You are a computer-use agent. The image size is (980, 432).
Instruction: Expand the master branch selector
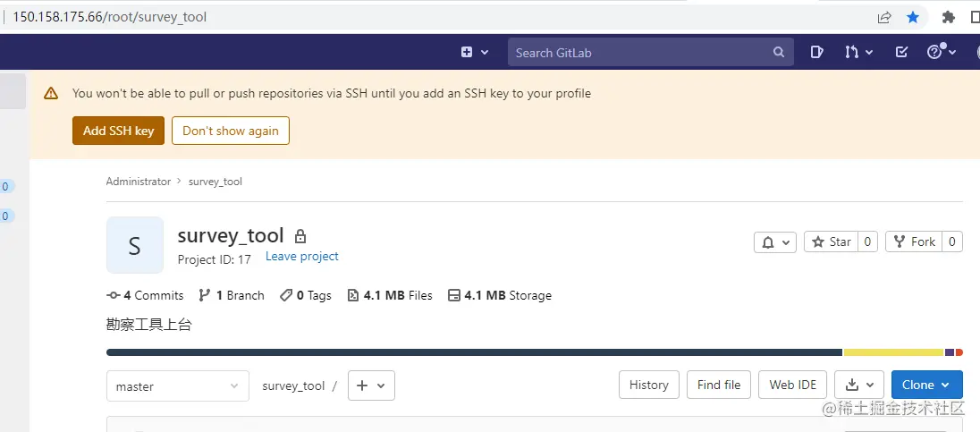pyautogui.click(x=177, y=386)
